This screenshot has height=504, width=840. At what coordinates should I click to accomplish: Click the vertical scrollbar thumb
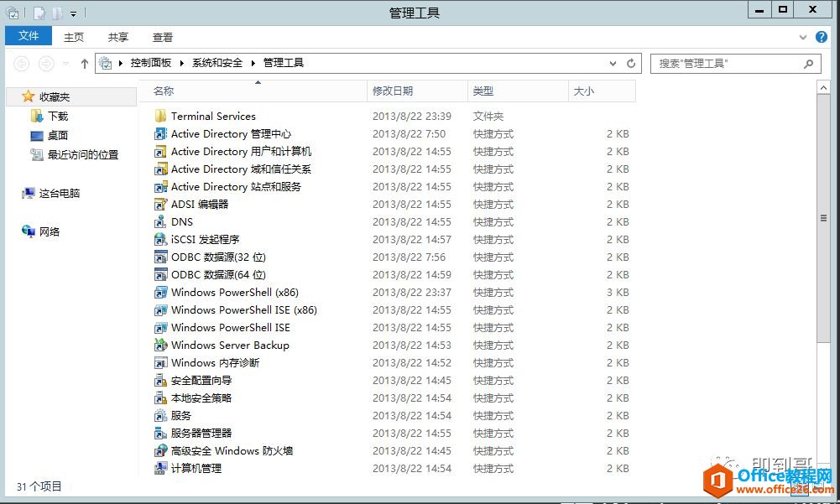pyautogui.click(x=823, y=218)
